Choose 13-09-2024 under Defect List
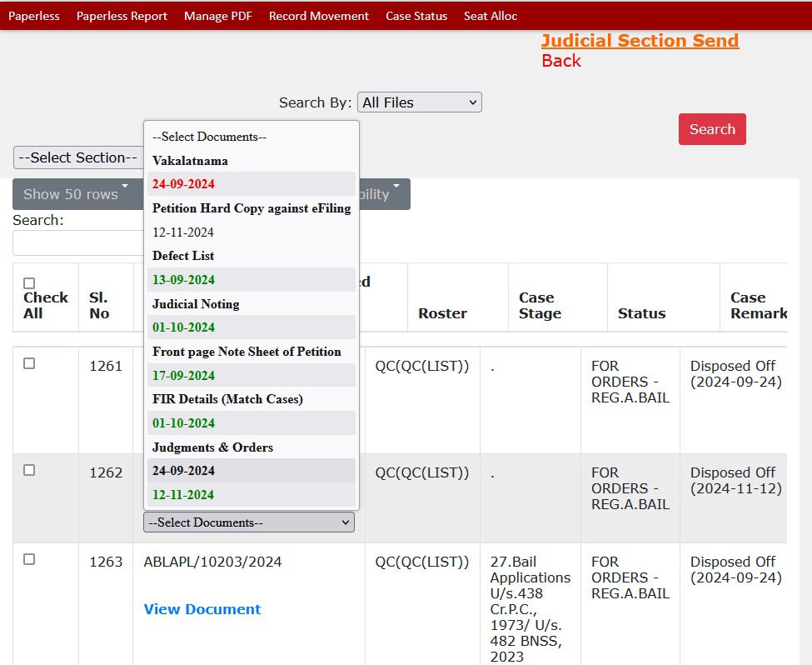The height and width of the screenshot is (665, 812). (183, 280)
